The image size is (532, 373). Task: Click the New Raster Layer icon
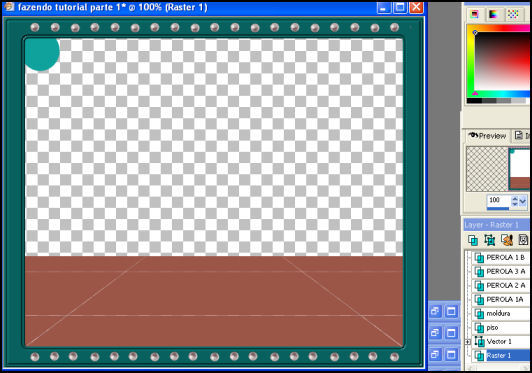tap(473, 240)
